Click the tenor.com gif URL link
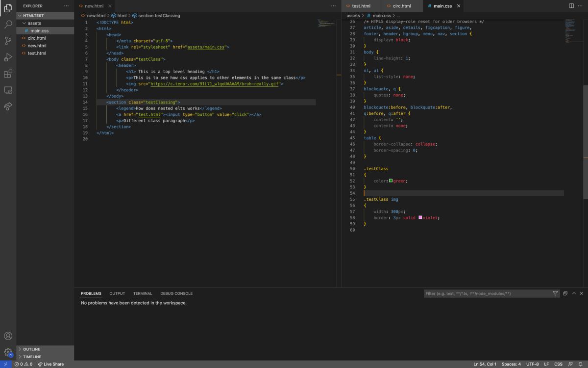 click(x=216, y=84)
